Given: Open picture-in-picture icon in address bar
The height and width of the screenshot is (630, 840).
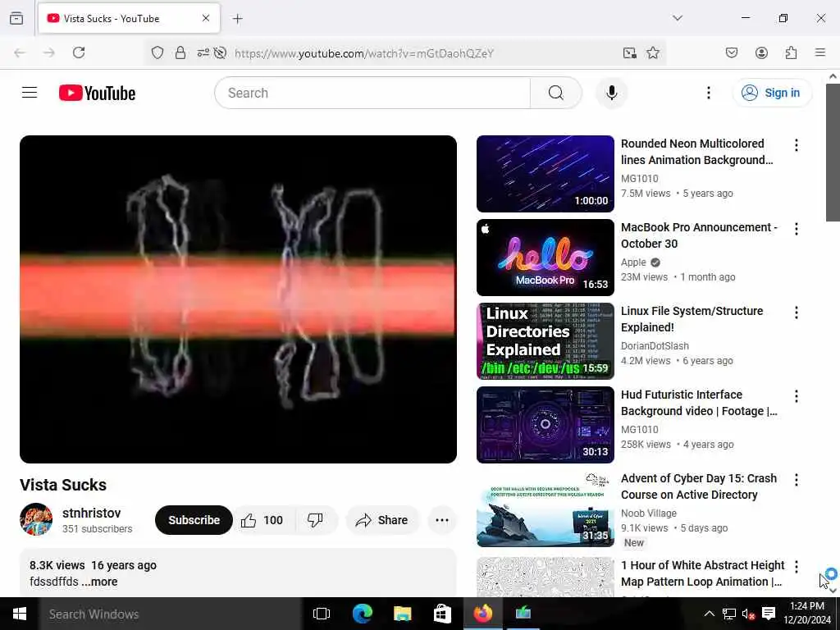Looking at the screenshot, I should click(629, 52).
